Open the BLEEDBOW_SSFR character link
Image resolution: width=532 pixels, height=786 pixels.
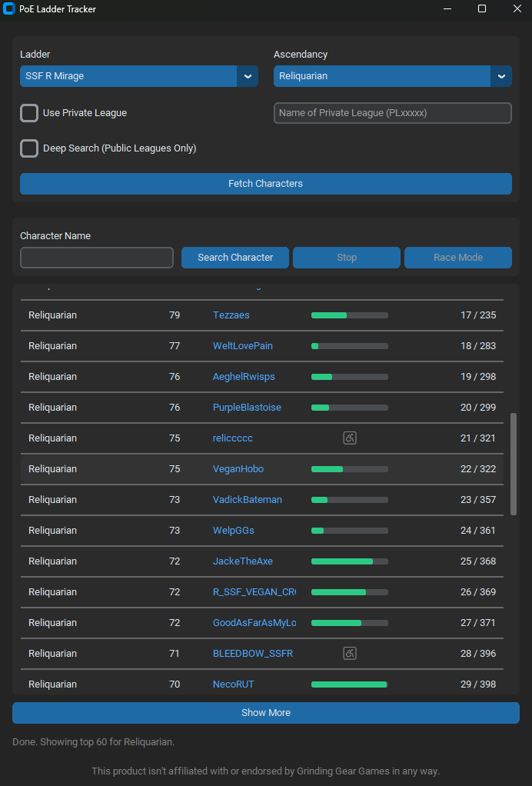click(x=252, y=653)
